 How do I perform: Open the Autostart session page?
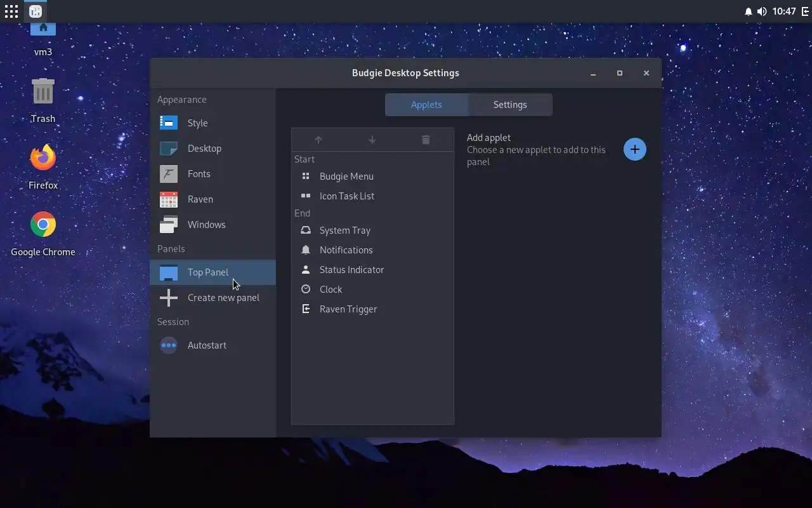click(213, 345)
